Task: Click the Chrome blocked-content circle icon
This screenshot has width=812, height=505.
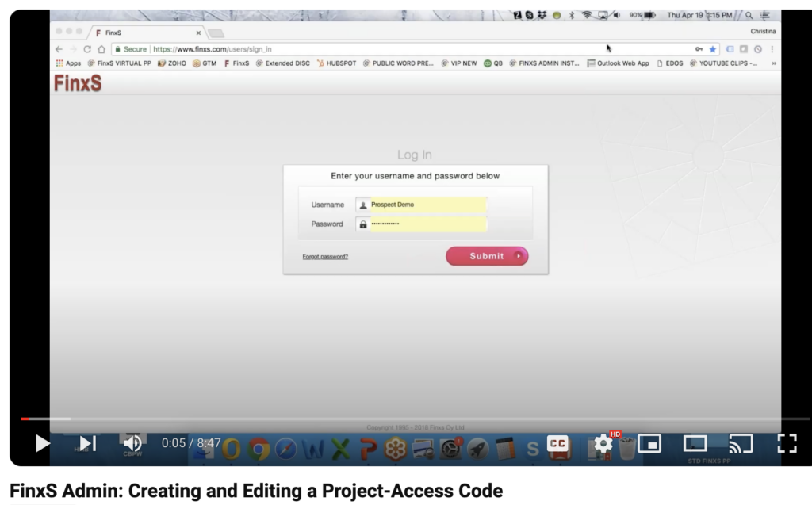Action: [758, 49]
